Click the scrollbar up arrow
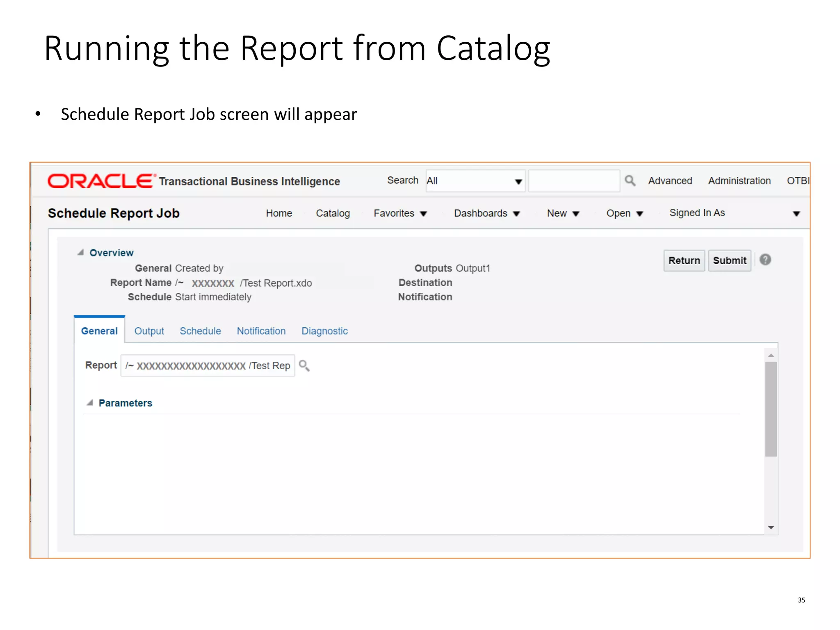Image resolution: width=840 pixels, height=630 pixels. (x=771, y=355)
